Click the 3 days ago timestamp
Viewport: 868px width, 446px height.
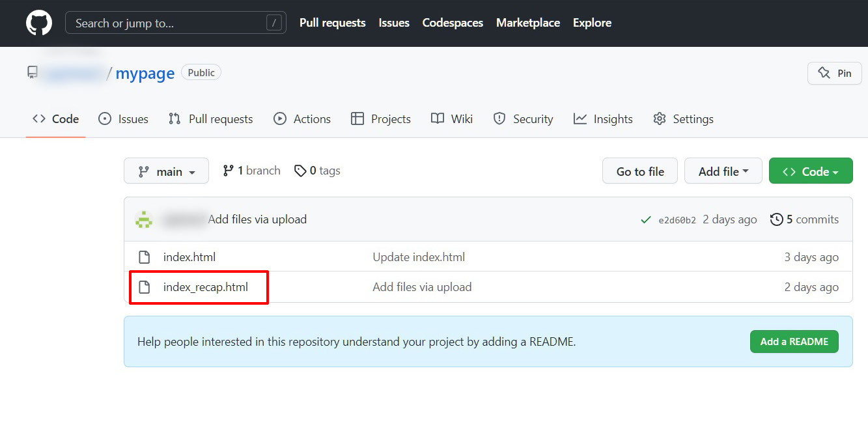click(x=811, y=257)
